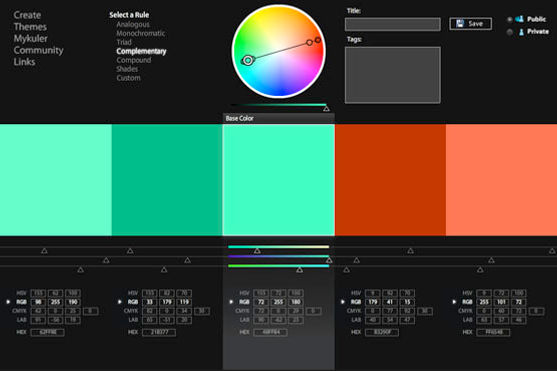Switch to HSV under the light mint swatch
This screenshot has width=557, height=371.
pyautogui.click(x=21, y=293)
